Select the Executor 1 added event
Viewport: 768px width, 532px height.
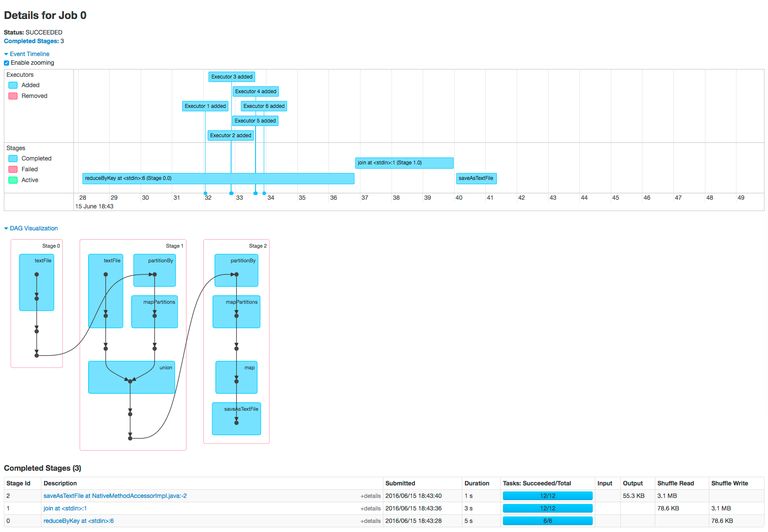pos(205,106)
